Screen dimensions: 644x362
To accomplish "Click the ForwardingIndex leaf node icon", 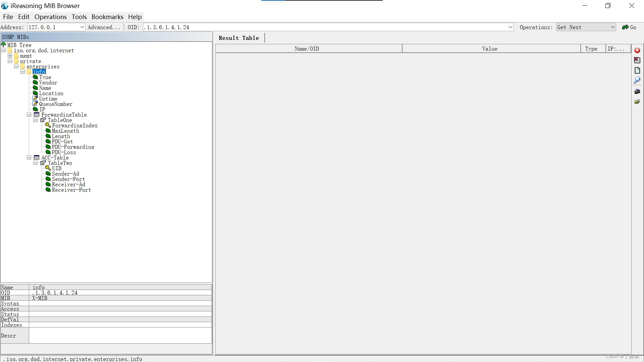I will point(48,126).
